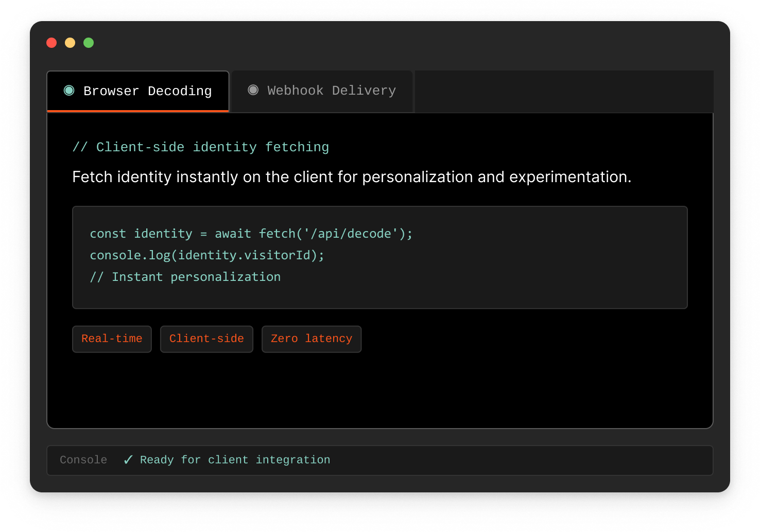Click the Real-time tag
760x532 pixels.
(112, 339)
